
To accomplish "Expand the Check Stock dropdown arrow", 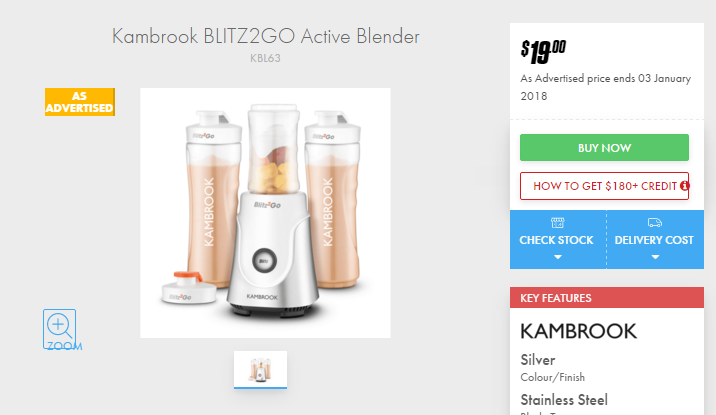I will (x=558, y=257).
